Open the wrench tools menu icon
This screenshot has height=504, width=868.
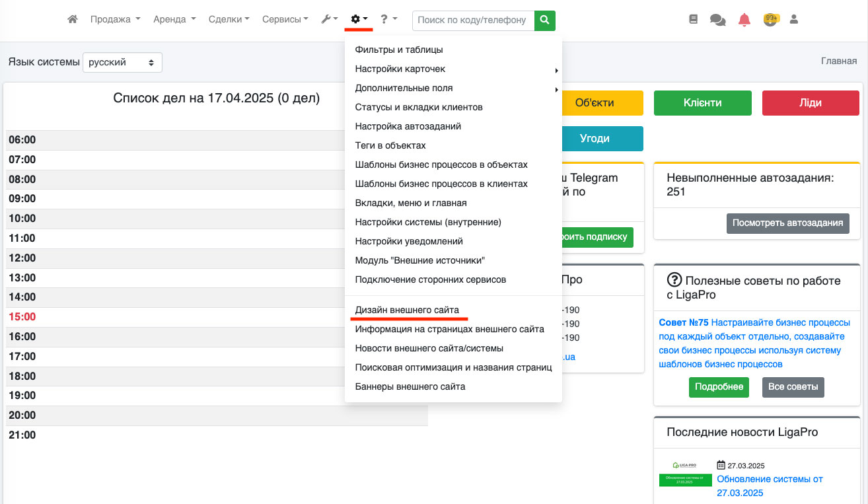tap(329, 20)
